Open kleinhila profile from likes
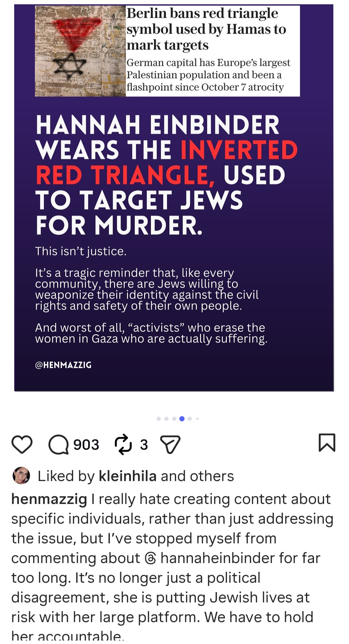Screen dimensions: 349x644 (x=128, y=476)
